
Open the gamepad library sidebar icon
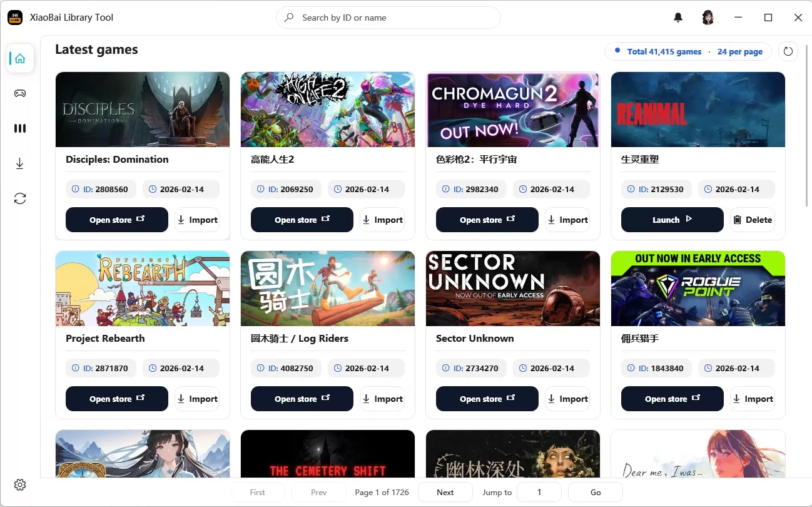click(20, 93)
